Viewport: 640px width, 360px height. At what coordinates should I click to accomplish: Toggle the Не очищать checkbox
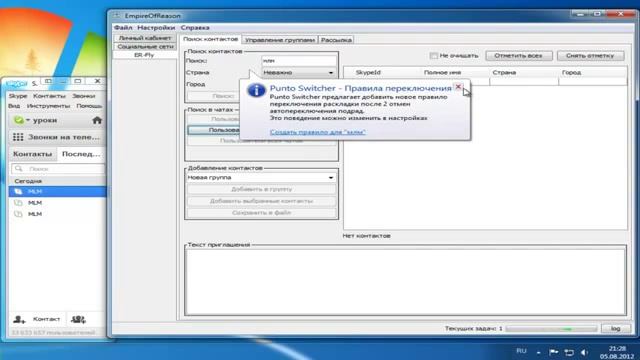point(433,56)
